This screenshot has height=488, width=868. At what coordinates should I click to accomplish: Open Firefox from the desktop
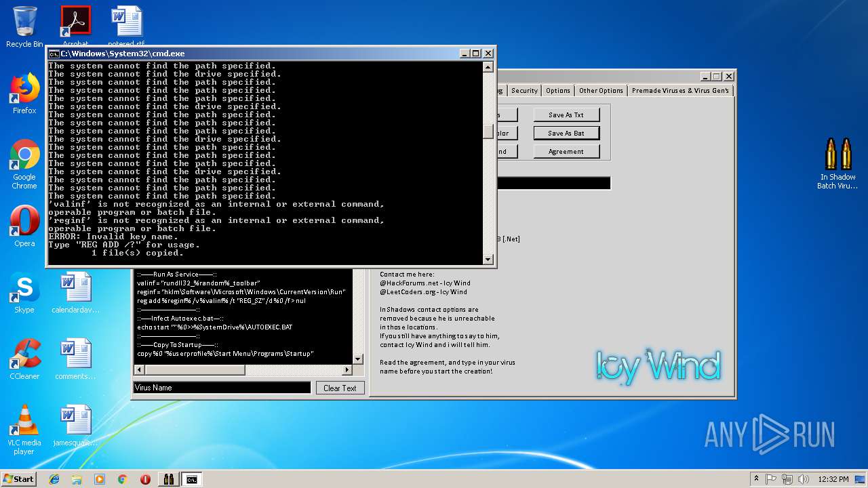point(24,94)
